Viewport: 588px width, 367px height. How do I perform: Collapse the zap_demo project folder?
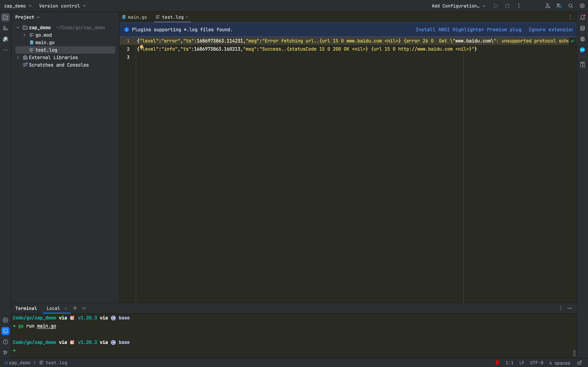[18, 28]
